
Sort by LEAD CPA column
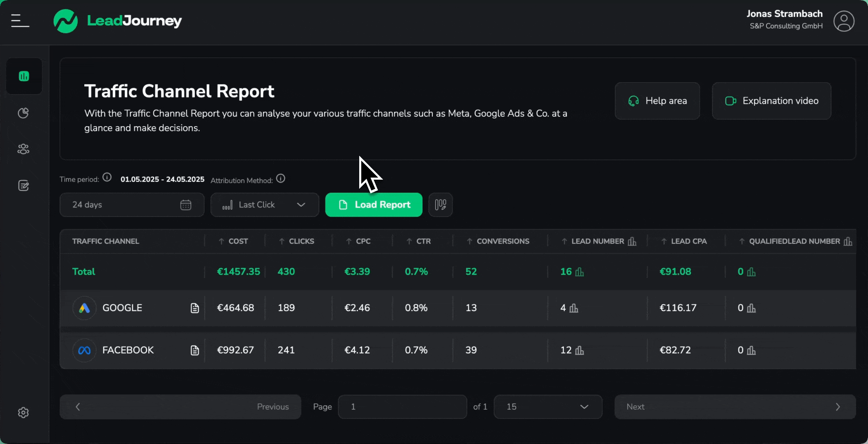684,241
